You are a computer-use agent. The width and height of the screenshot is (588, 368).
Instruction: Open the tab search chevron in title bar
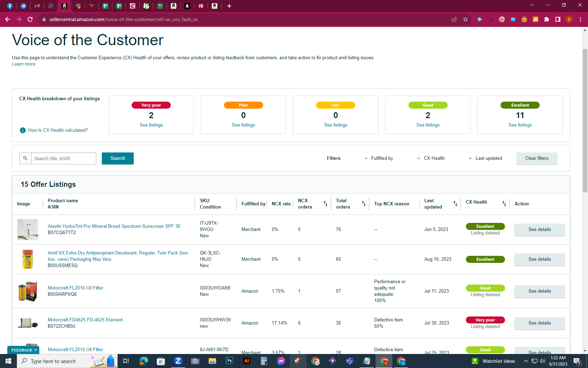[x=532, y=5]
